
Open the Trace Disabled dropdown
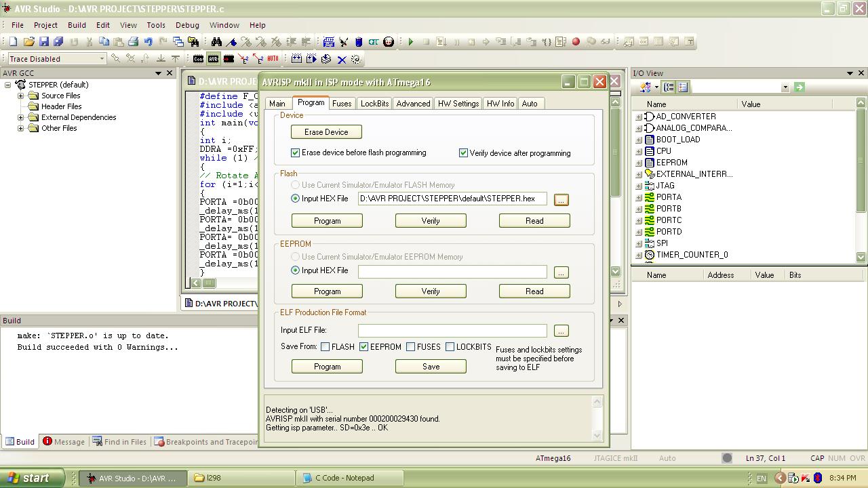point(102,59)
